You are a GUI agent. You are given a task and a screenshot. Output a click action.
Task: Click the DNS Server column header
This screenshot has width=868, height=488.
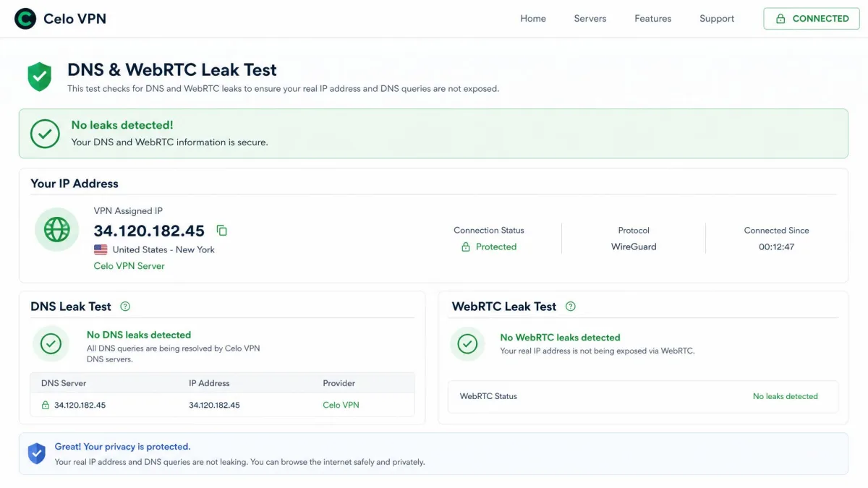64,383
